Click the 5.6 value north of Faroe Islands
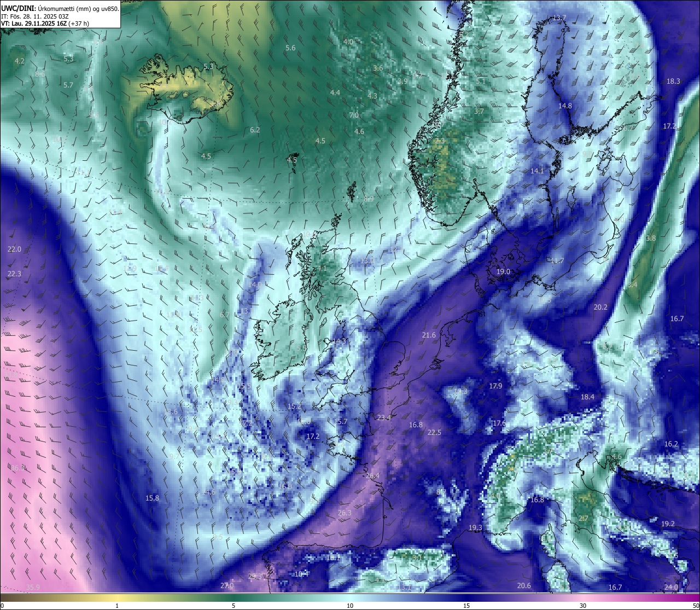 coord(290,48)
